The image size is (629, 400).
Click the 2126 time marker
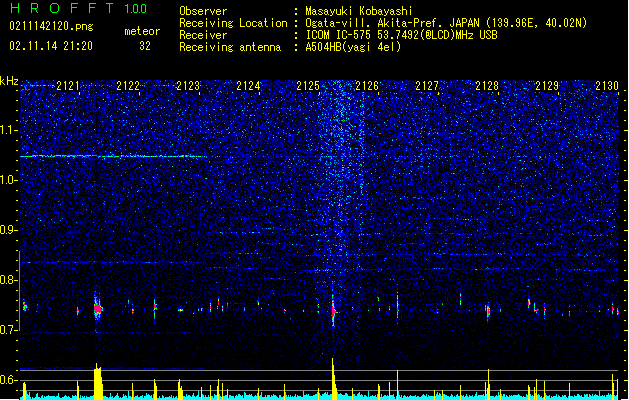(367, 86)
